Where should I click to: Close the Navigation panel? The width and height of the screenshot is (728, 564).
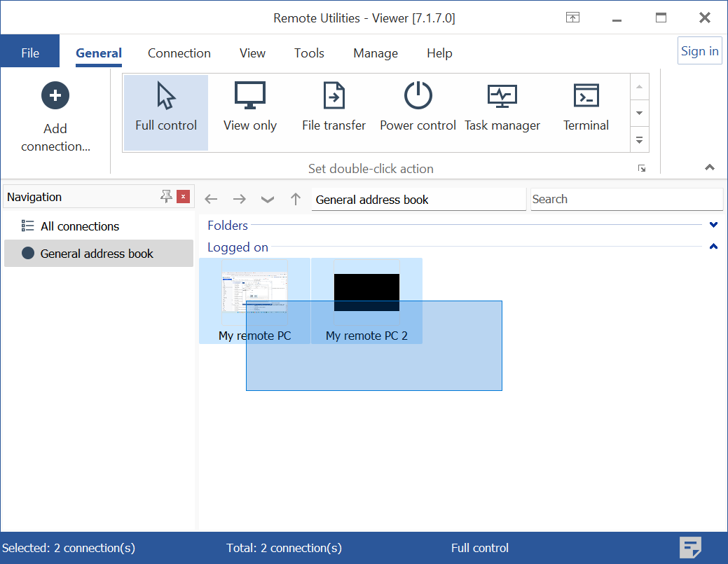click(184, 197)
